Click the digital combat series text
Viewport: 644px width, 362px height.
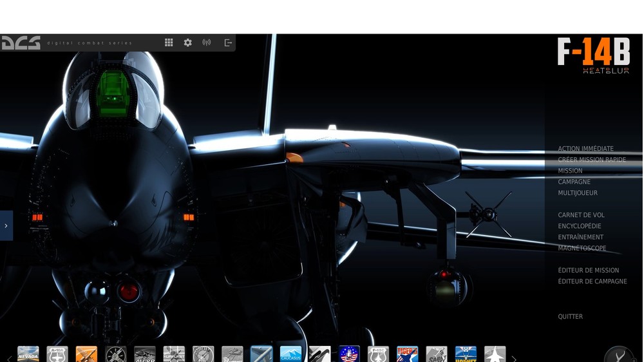90,43
